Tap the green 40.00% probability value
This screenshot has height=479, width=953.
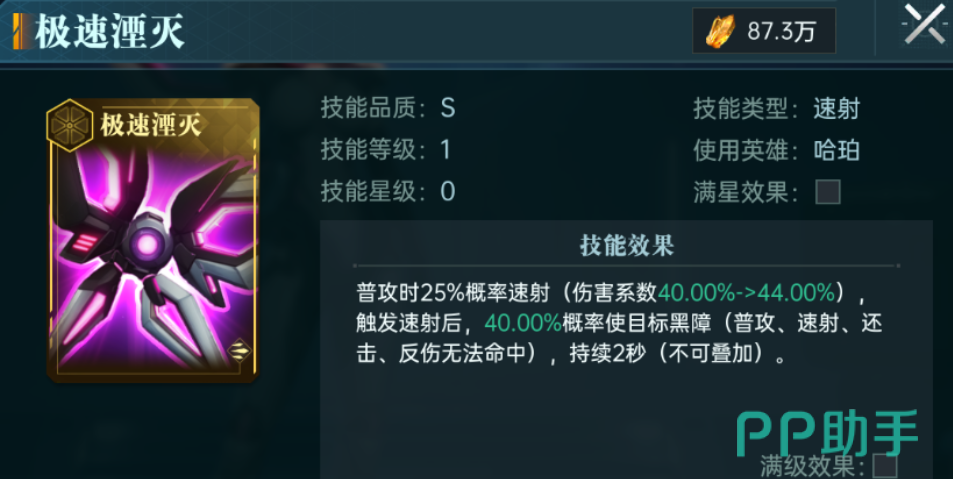coord(523,323)
